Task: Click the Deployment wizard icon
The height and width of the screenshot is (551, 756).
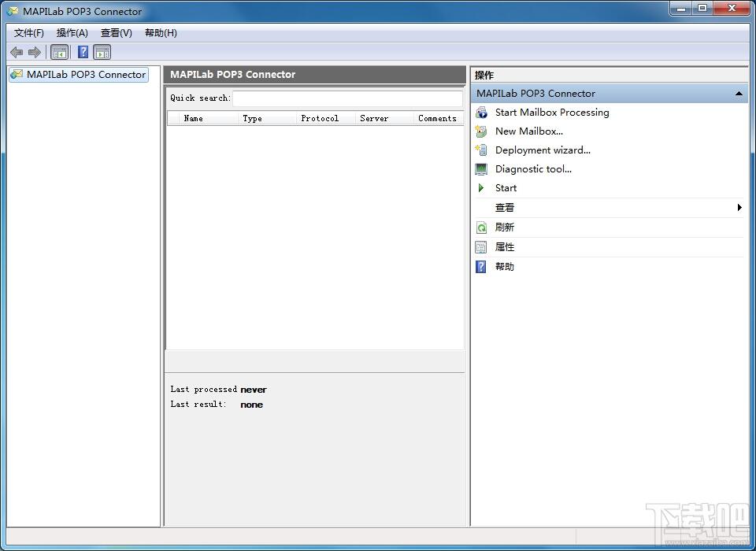Action: (x=481, y=150)
